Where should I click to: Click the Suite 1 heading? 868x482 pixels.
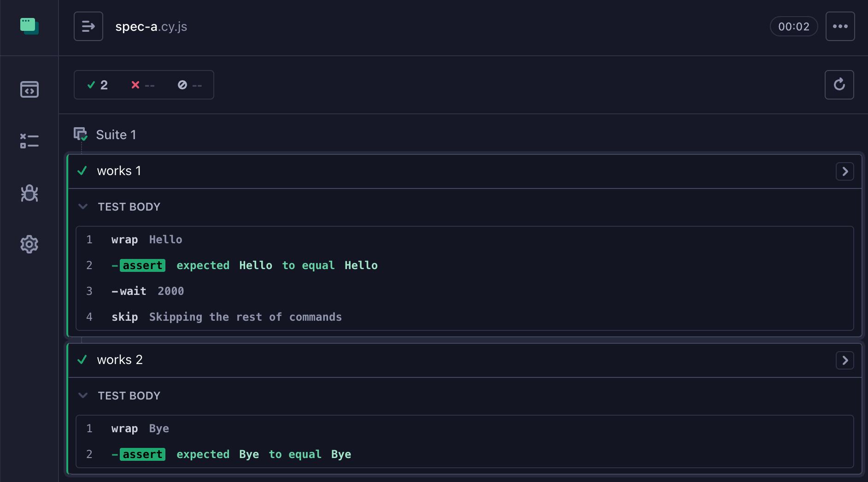point(116,135)
